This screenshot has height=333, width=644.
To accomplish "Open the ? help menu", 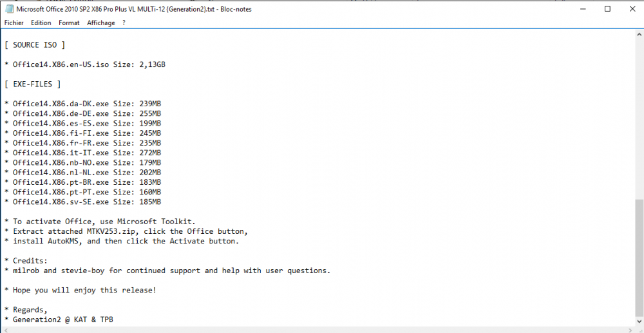I will click(124, 23).
